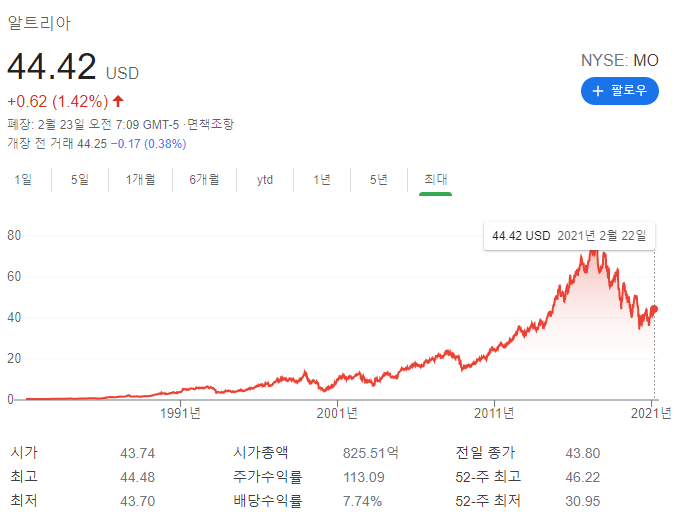Click the NYSE: MO ticker text
Screen dimensions: 687x524
[620, 60]
